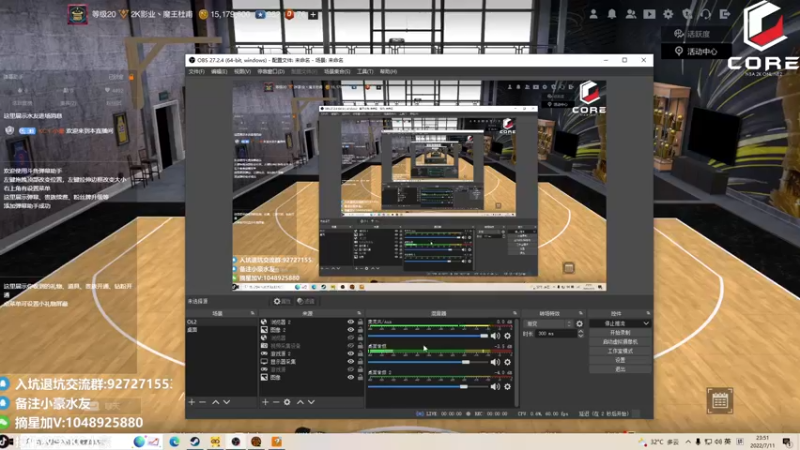Open gear settings for 桌面音频 2 mixer channel

tap(507, 387)
